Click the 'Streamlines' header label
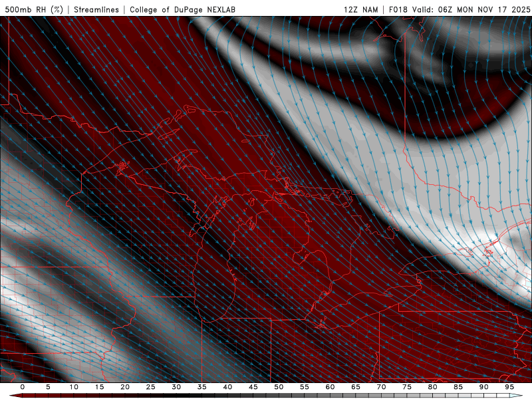The height and width of the screenshot is (399, 532). tap(96, 9)
